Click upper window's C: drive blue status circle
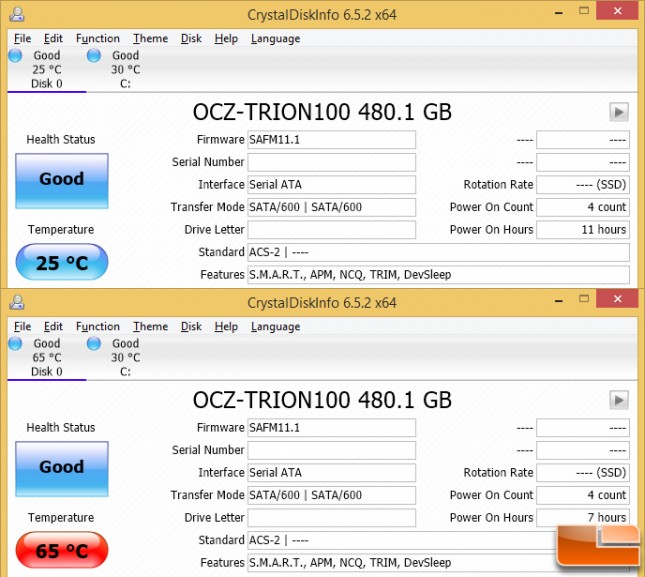 tap(94, 56)
